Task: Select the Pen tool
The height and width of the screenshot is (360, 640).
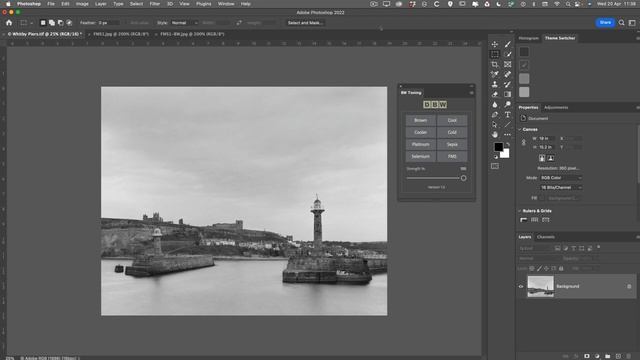Action: pos(495,115)
